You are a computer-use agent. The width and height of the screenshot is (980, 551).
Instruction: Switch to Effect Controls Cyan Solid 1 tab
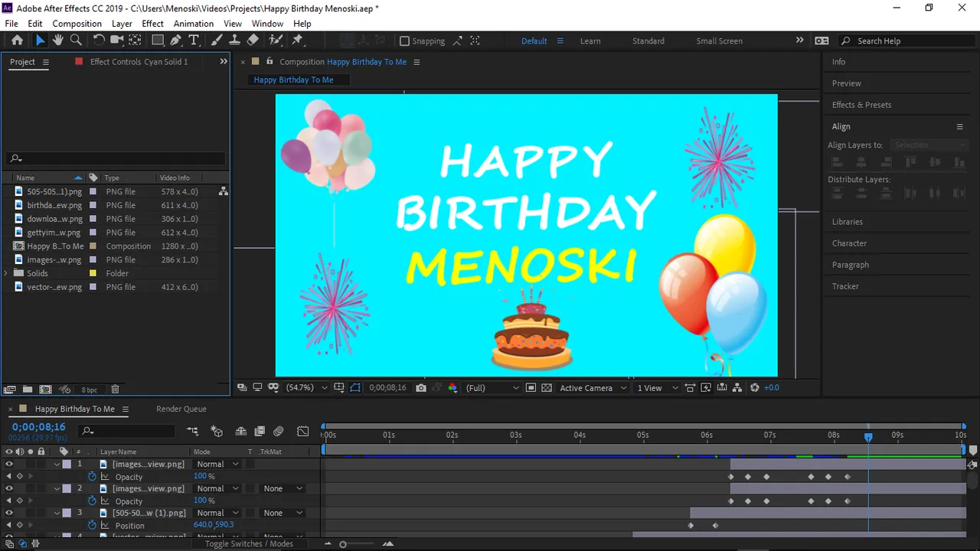click(x=139, y=62)
